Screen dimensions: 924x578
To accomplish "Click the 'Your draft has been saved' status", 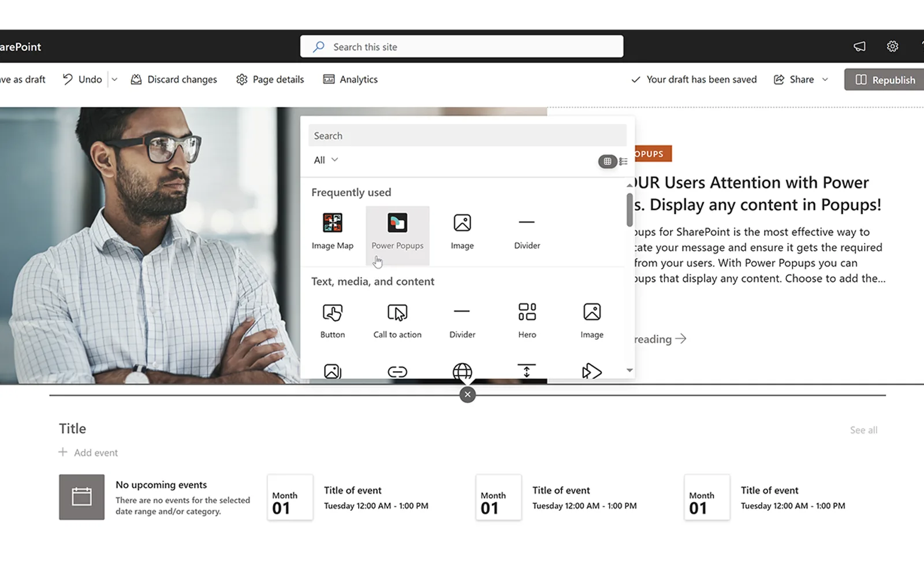I will click(x=694, y=80).
